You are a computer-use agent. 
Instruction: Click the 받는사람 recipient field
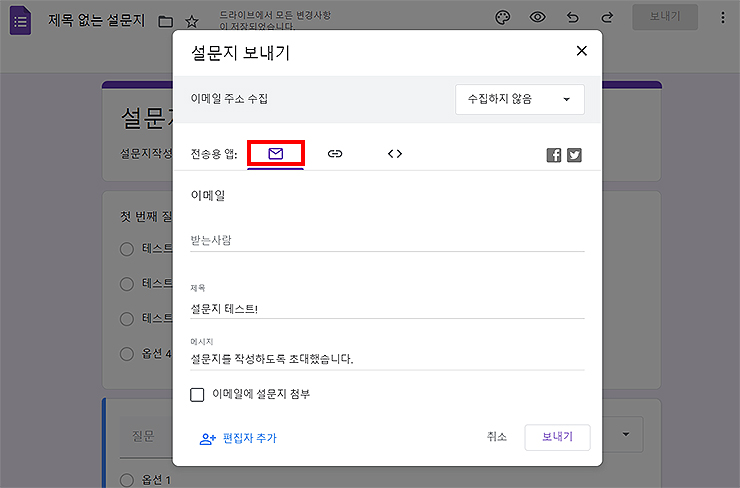point(387,240)
